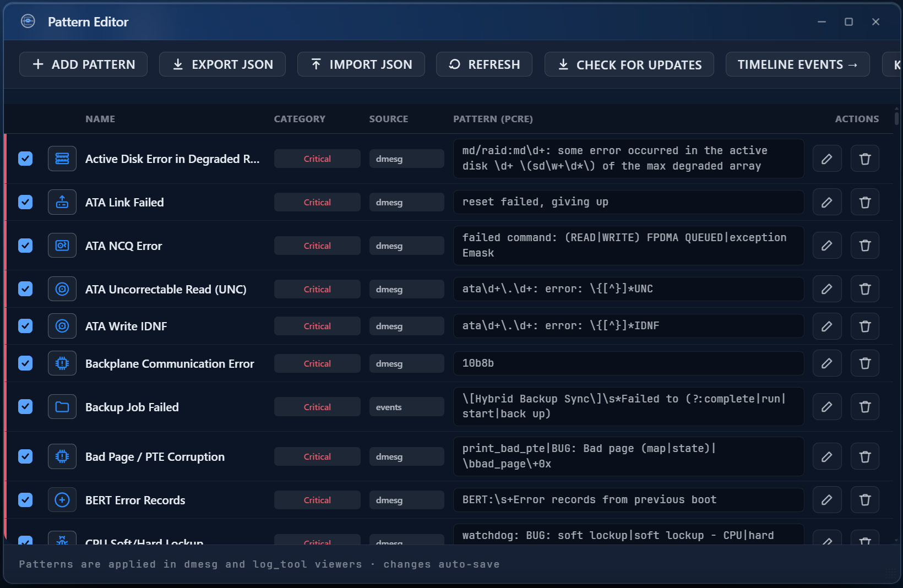Image resolution: width=903 pixels, height=588 pixels.
Task: Select the 'reset failed, giving up' pattern field
Action: tap(628, 202)
